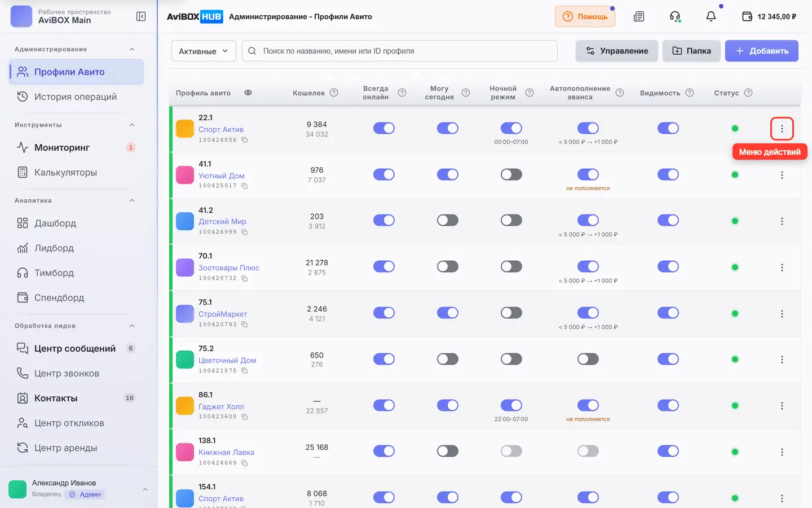
Task: Focus the profile search field
Action: coord(400,51)
